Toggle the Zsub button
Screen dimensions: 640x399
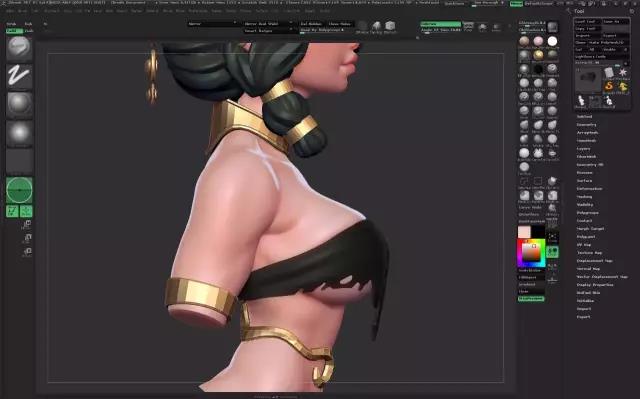coord(29,31)
